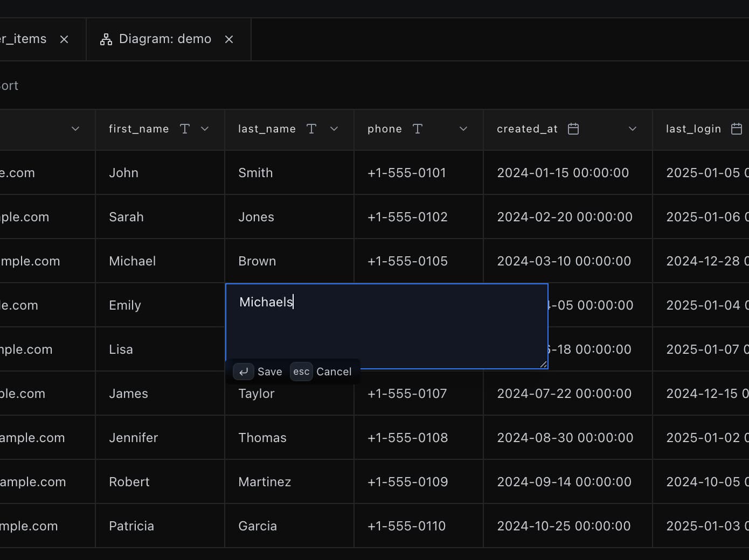The width and height of the screenshot is (749, 560).
Task: Open the created_at column dropdown
Action: (x=632, y=129)
